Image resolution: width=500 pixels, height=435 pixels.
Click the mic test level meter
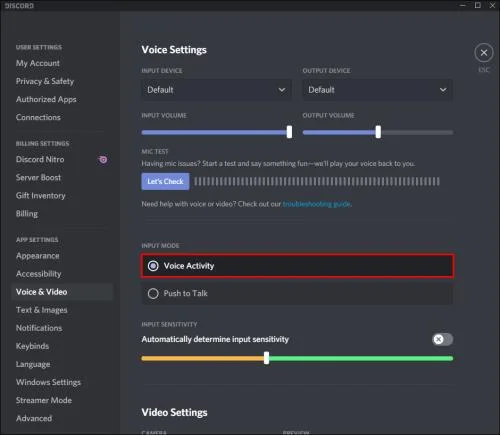(317, 181)
